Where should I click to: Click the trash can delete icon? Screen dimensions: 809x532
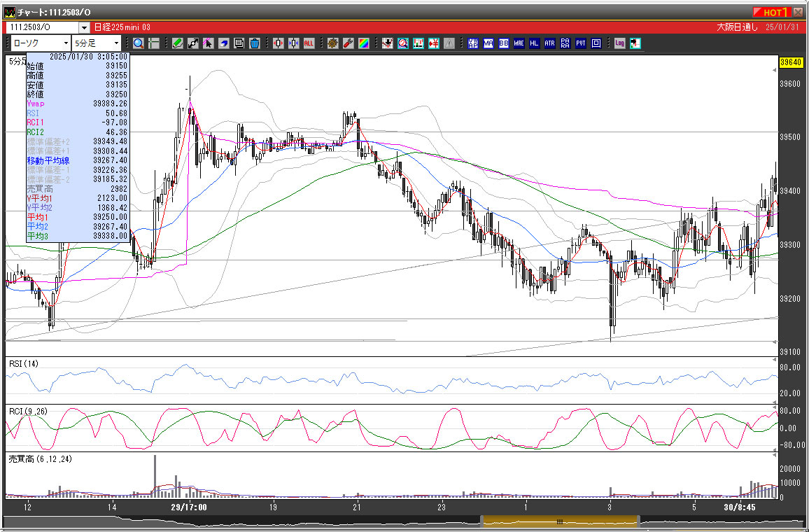pyautogui.click(x=255, y=43)
